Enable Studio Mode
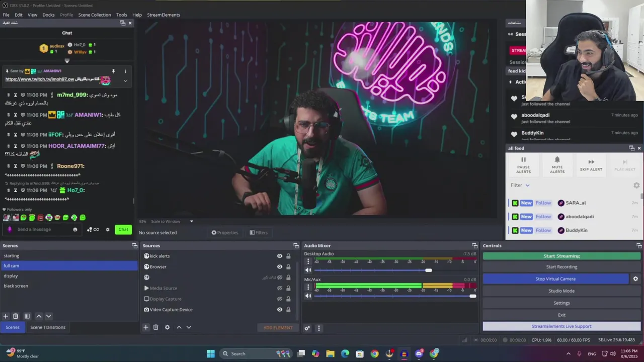644x362 pixels. click(x=561, y=291)
